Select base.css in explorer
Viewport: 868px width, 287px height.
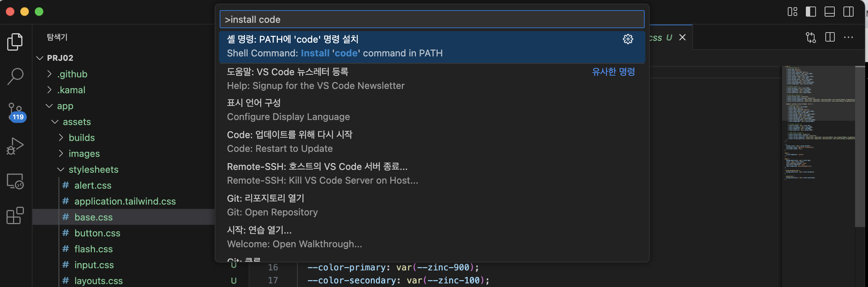pyautogui.click(x=124, y=217)
